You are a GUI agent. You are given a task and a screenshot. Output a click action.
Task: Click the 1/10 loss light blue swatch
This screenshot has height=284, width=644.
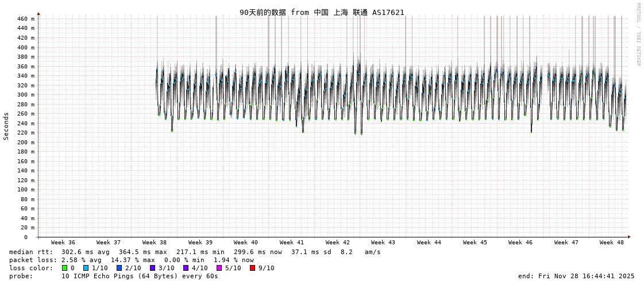click(86, 268)
